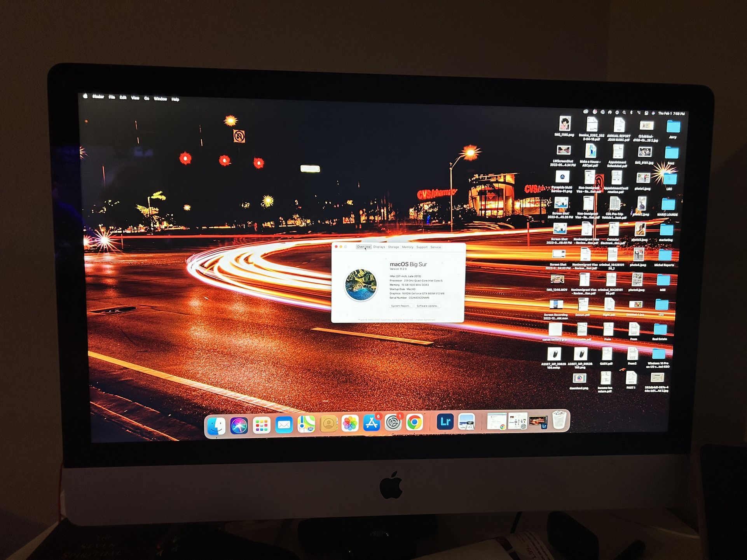
Task: Select the Storage tab in About This Mac
Action: [x=393, y=247]
